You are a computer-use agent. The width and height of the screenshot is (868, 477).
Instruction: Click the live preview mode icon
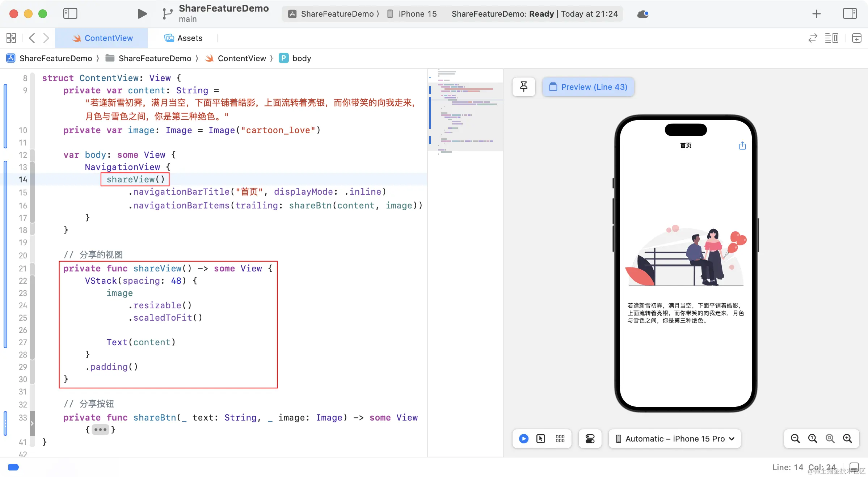(x=523, y=439)
